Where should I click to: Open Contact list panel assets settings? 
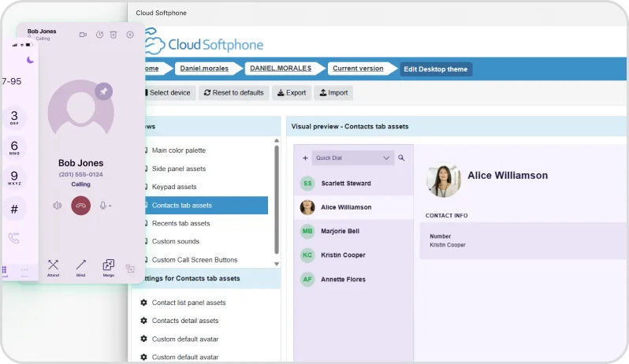(x=188, y=303)
